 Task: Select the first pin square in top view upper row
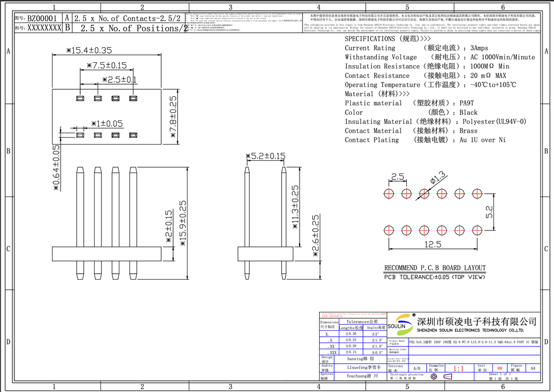tap(80, 98)
